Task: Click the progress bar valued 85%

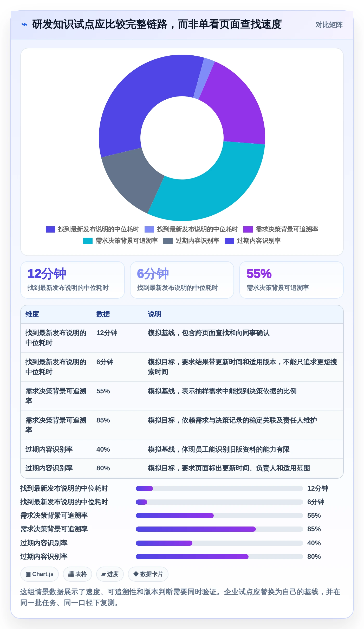Action: point(219,529)
